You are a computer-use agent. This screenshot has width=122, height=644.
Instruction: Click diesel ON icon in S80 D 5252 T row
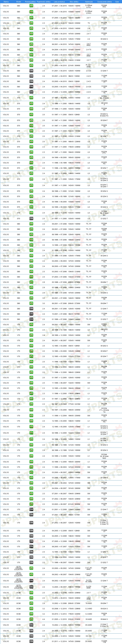[x=31, y=319]
